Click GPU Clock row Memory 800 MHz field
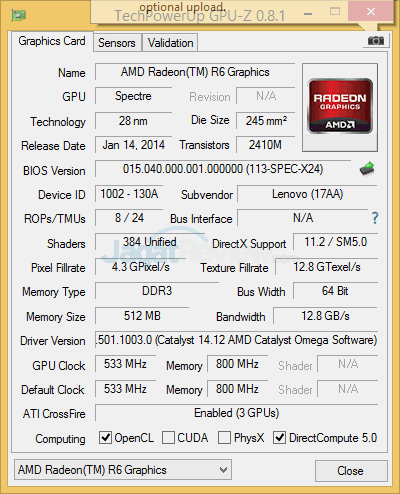This screenshot has height=494, width=400. click(237, 364)
